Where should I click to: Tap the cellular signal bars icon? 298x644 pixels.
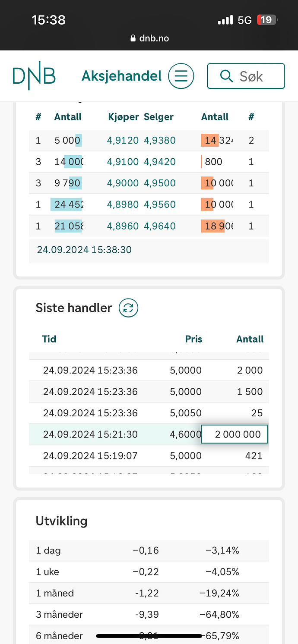click(x=225, y=20)
